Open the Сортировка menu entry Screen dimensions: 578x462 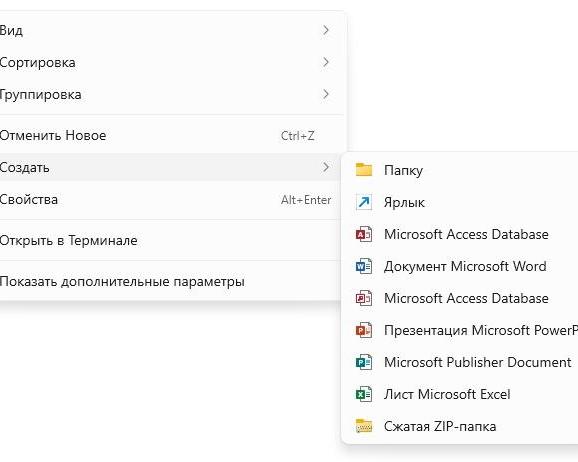tap(170, 62)
